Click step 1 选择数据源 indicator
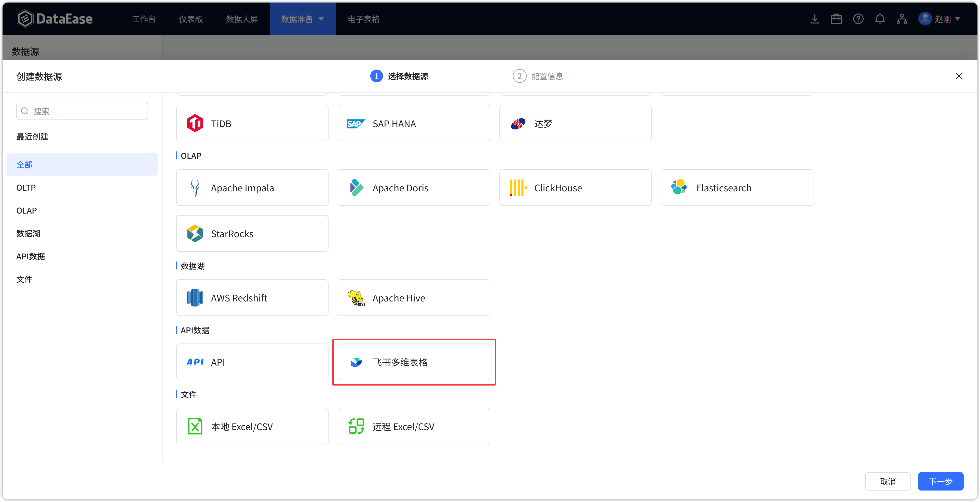This screenshot has height=502, width=980. (399, 76)
